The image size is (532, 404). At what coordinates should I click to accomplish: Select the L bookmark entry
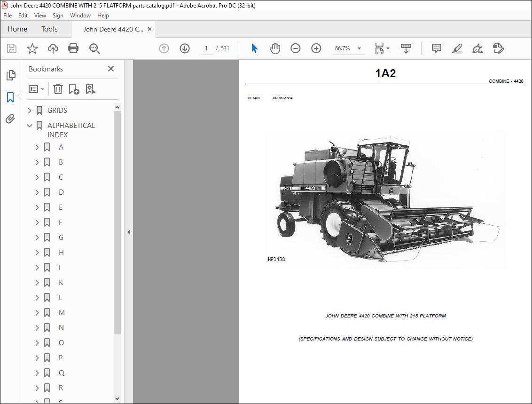(x=61, y=298)
